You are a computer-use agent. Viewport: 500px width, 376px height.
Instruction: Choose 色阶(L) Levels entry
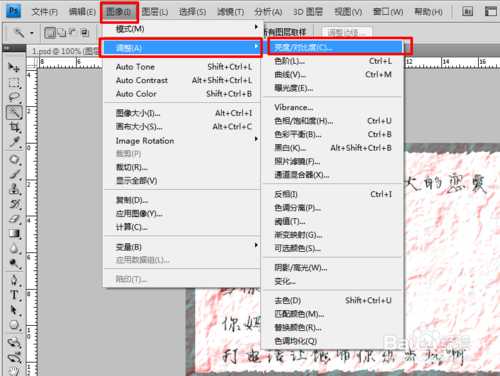[x=333, y=61]
